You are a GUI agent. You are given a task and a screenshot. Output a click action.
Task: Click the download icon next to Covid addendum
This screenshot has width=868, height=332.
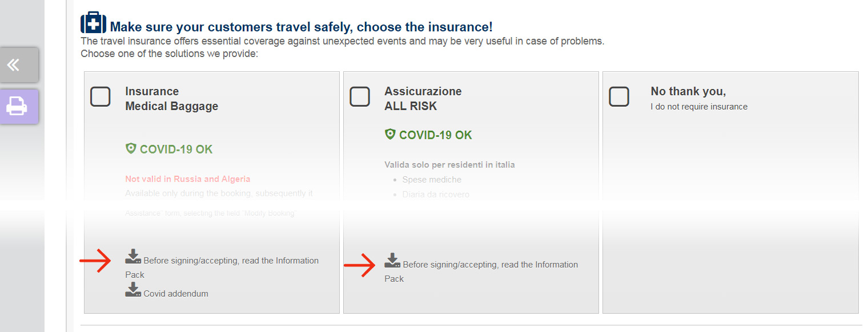pyautogui.click(x=133, y=290)
